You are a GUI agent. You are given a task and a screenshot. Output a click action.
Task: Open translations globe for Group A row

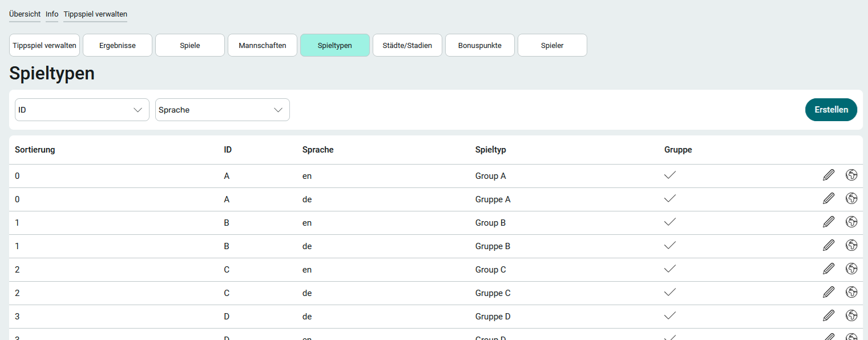[x=851, y=175]
